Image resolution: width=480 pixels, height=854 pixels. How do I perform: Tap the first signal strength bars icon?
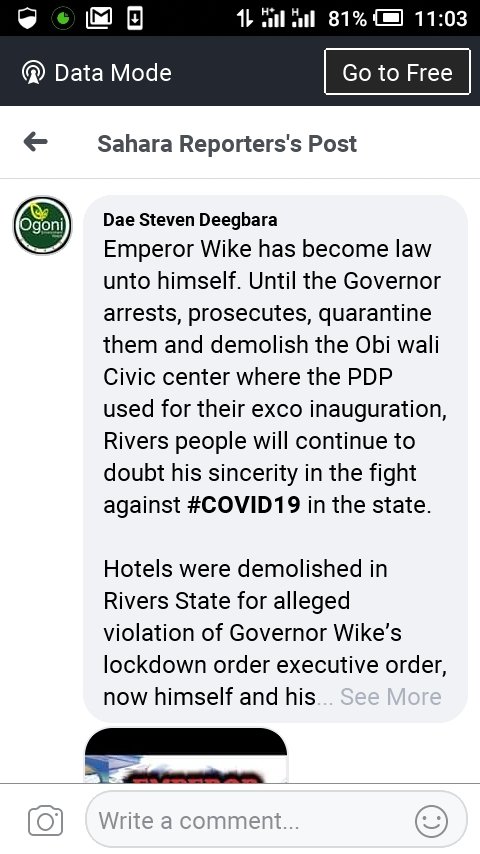coord(274,18)
